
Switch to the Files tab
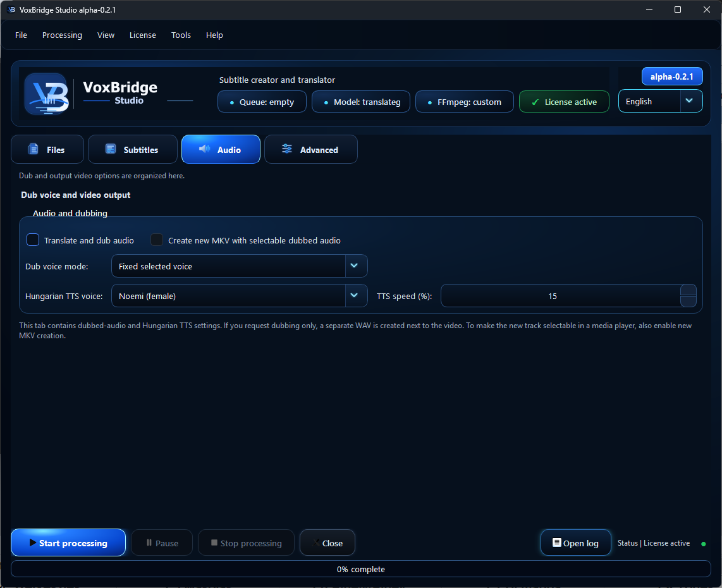47,149
